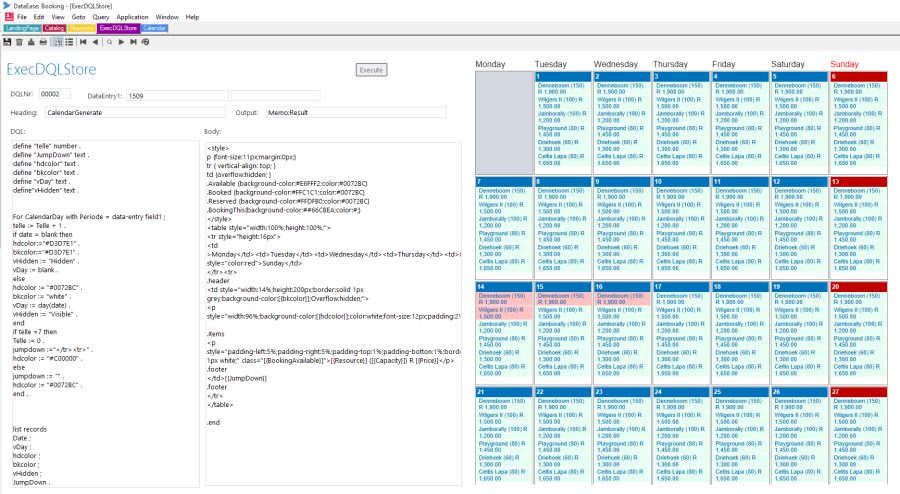The height and width of the screenshot is (494, 900).
Task: Click '.items' line in Body text
Action: [x=216, y=334]
